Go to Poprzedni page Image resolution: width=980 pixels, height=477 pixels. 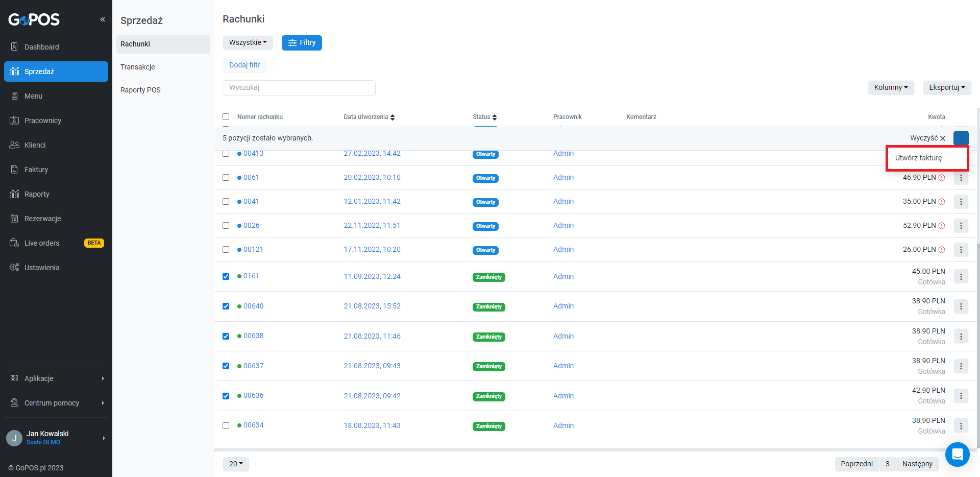tap(857, 464)
